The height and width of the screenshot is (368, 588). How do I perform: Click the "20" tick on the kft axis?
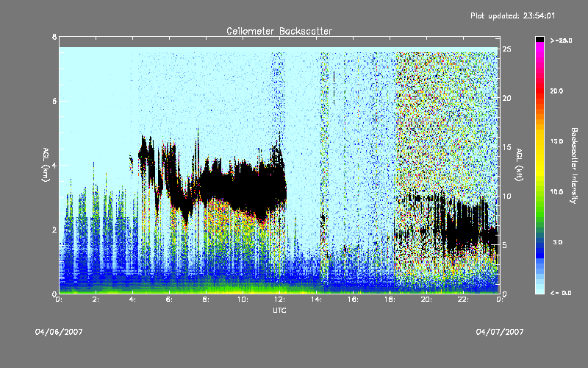tap(507, 98)
